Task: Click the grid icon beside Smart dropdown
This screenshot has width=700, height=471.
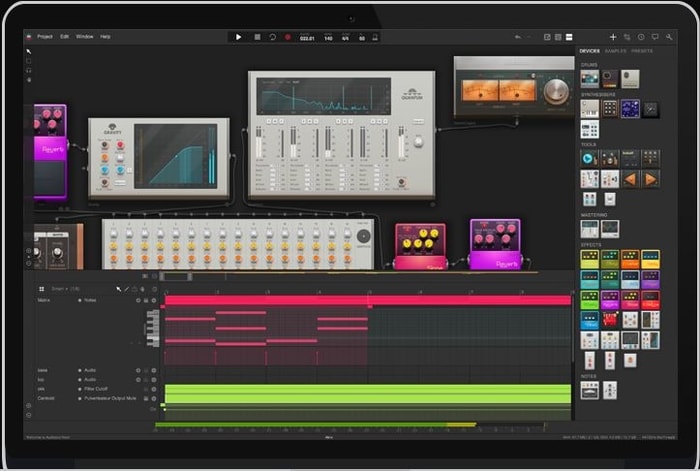Action: point(42,289)
